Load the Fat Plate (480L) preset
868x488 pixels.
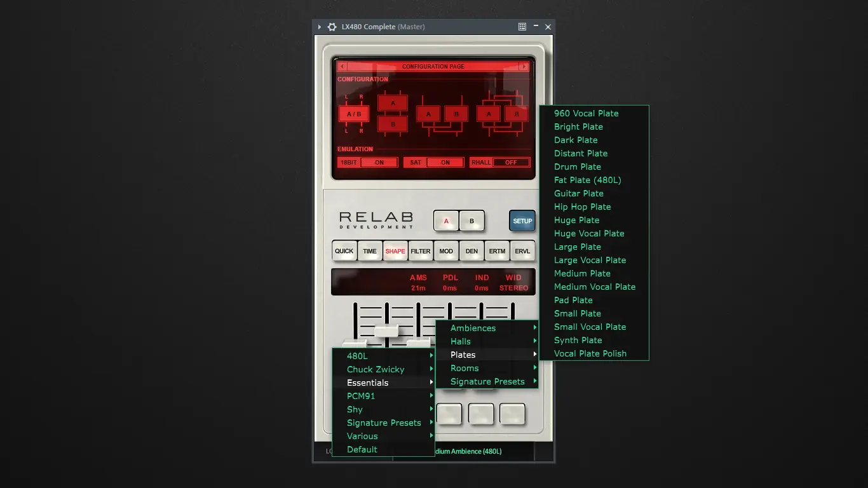pos(594,180)
